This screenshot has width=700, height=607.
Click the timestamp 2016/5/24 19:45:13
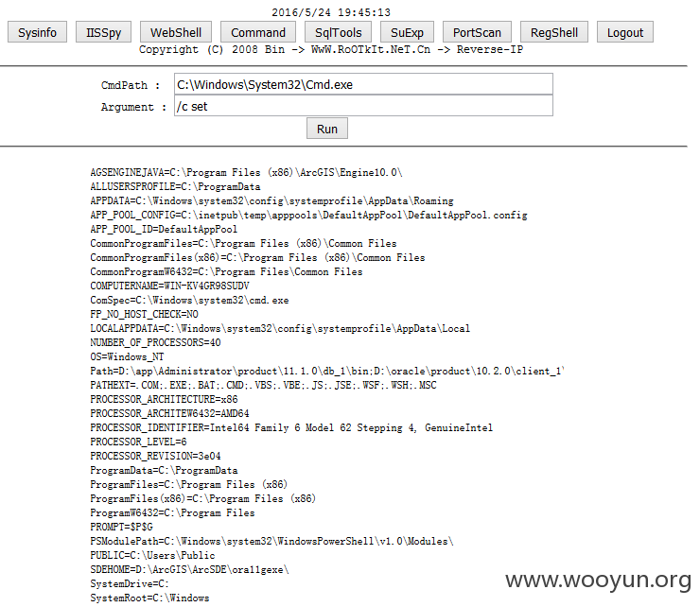331,12
